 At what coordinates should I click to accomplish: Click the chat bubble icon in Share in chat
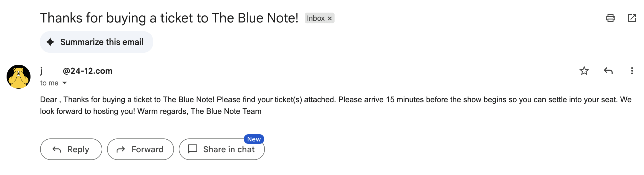[x=193, y=149]
